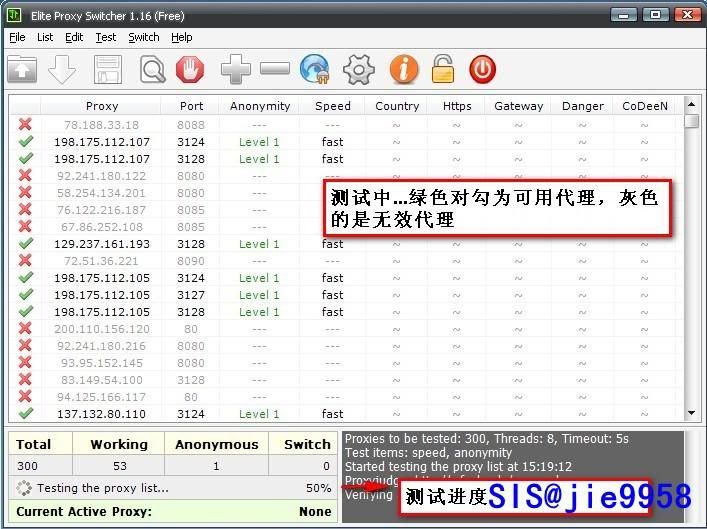This screenshot has height=529, width=707.
Task: Click the 'Started testing the proxy list' log line
Action: point(458,466)
